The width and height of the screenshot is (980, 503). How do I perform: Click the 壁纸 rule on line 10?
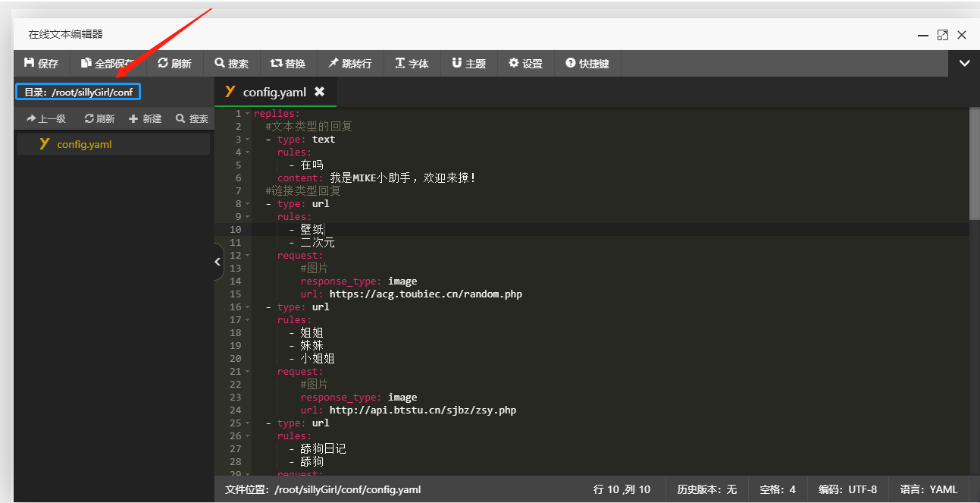(x=312, y=230)
